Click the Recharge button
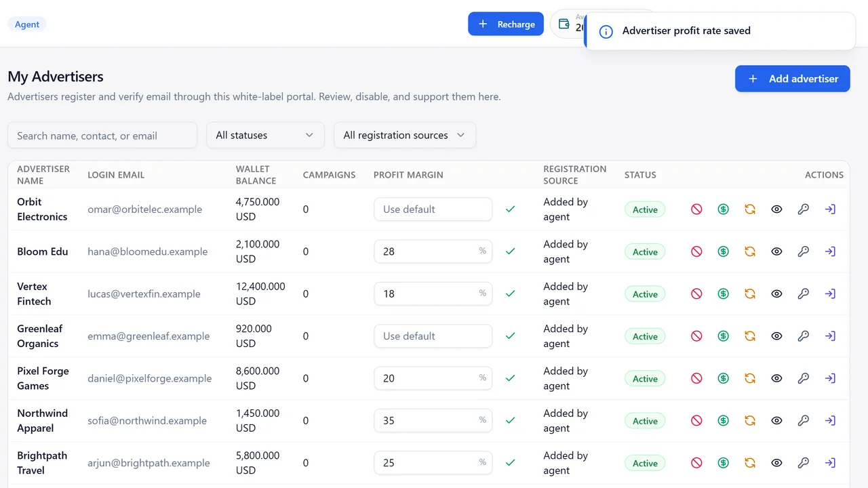Viewport: 868px width, 488px height. (506, 24)
